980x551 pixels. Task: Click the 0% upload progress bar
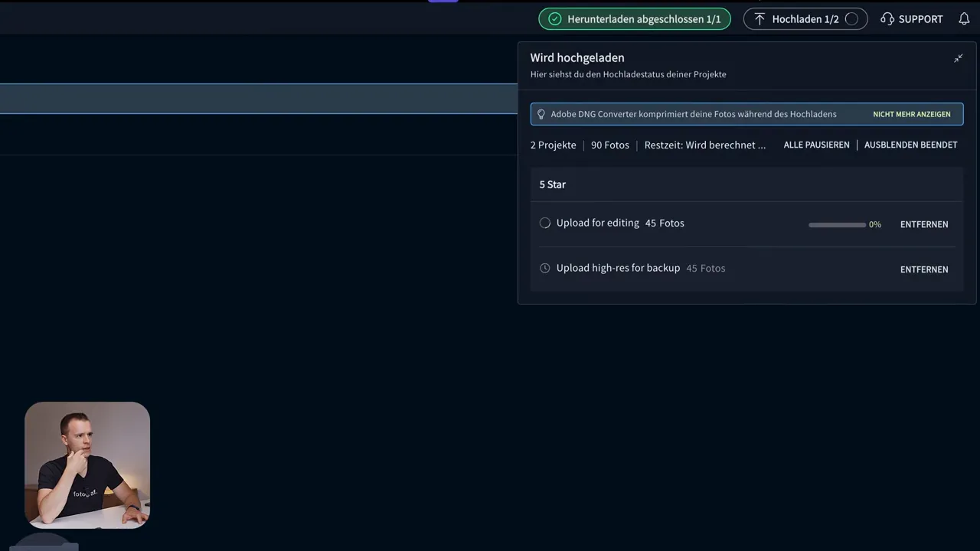tap(837, 224)
